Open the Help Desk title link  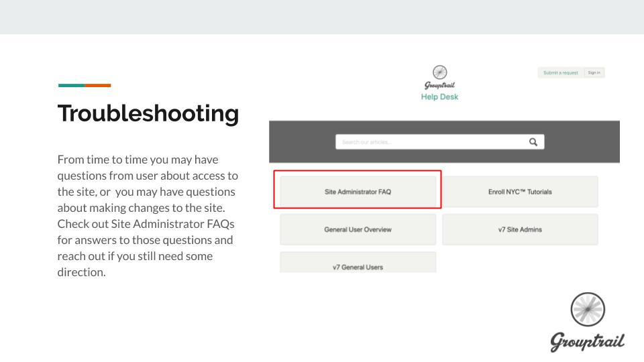439,97
